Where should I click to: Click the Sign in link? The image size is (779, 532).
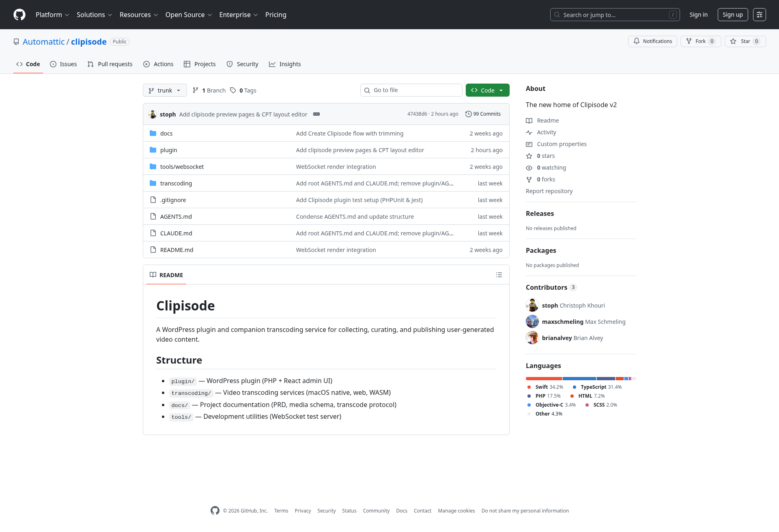(699, 15)
